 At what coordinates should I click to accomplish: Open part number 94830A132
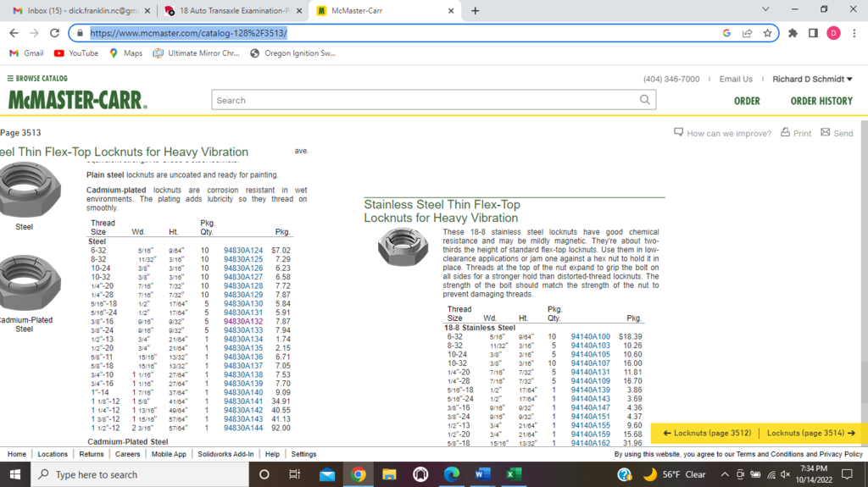(x=243, y=321)
